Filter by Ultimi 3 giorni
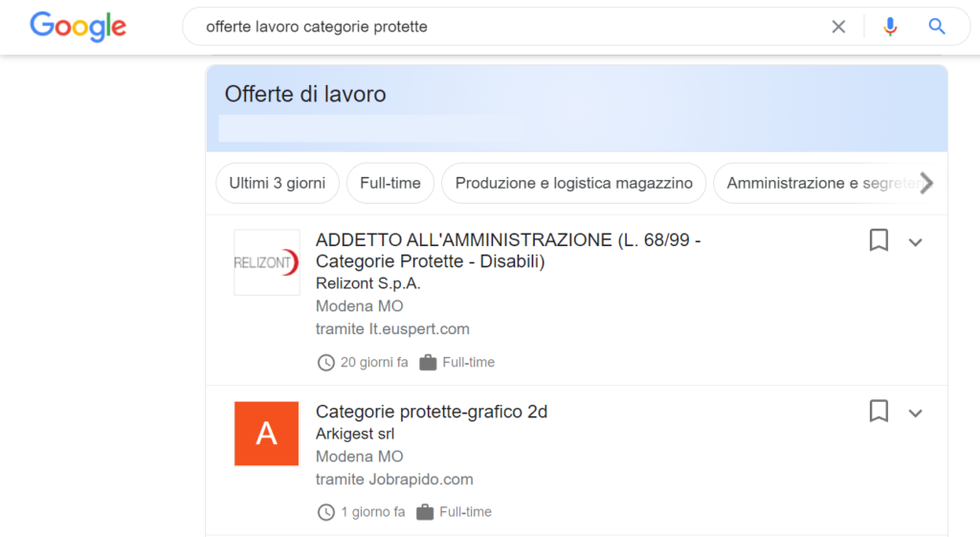The width and height of the screenshot is (980, 537). [x=278, y=183]
